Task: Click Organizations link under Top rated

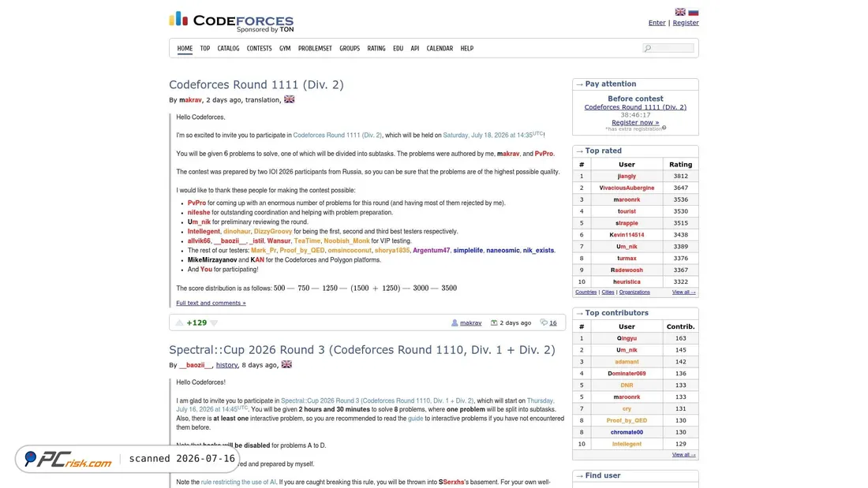Action: point(634,292)
